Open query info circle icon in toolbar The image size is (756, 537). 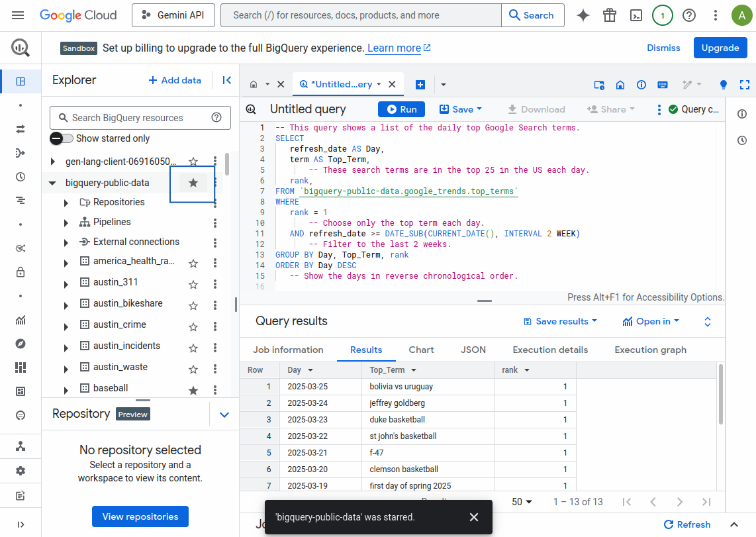point(641,85)
